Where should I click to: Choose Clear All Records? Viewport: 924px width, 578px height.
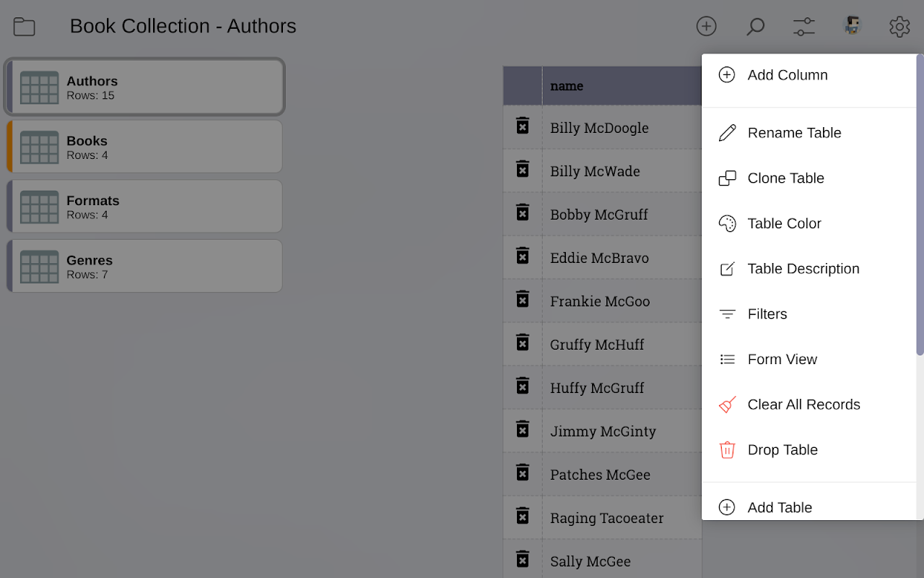803,405
